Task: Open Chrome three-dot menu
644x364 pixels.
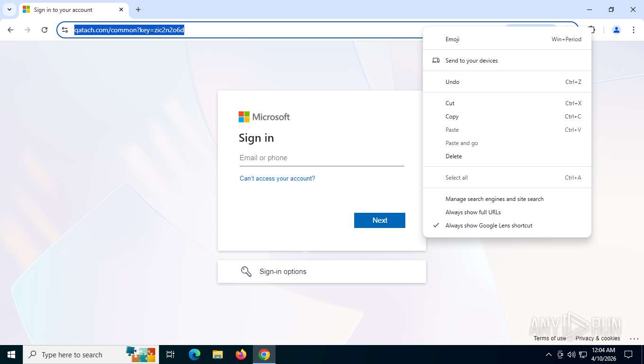Action: (633, 30)
